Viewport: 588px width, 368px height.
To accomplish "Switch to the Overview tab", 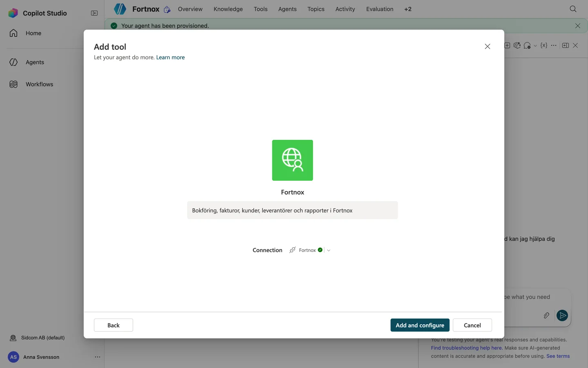I will pyautogui.click(x=190, y=9).
